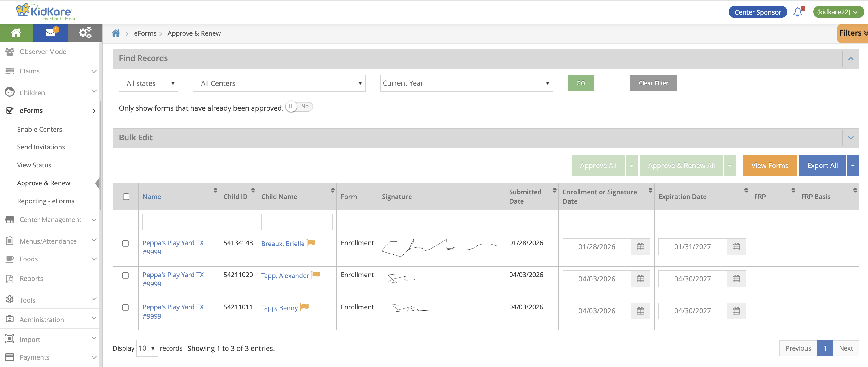The width and height of the screenshot is (868, 367).
Task: Click the settings gears icon
Action: [x=85, y=33]
